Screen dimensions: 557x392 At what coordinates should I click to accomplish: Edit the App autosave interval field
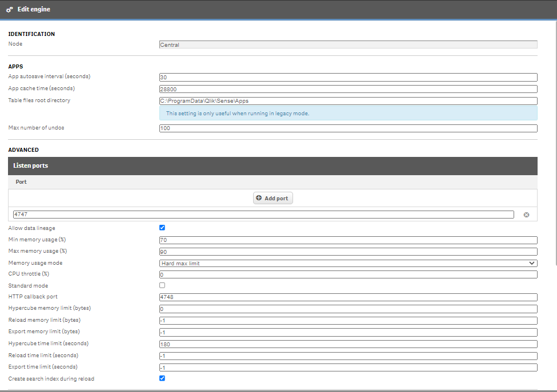coord(348,78)
